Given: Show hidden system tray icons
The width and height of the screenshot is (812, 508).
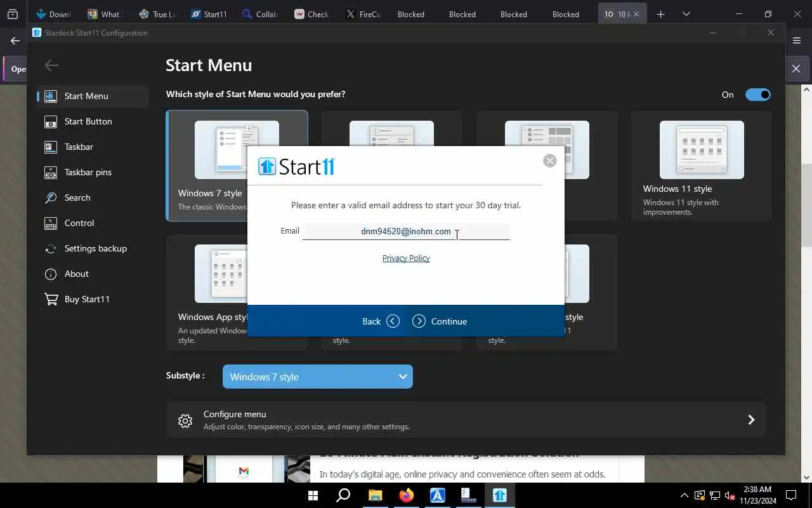Looking at the screenshot, I should click(x=684, y=495).
